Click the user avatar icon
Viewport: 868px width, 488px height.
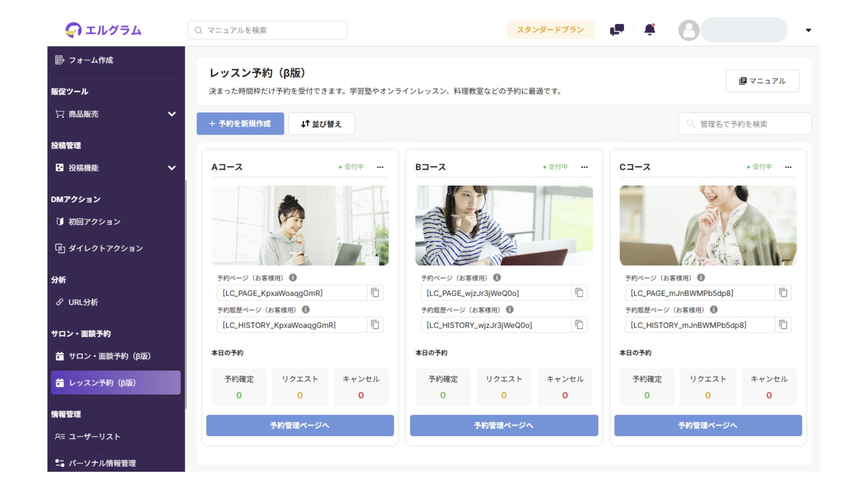coord(689,30)
